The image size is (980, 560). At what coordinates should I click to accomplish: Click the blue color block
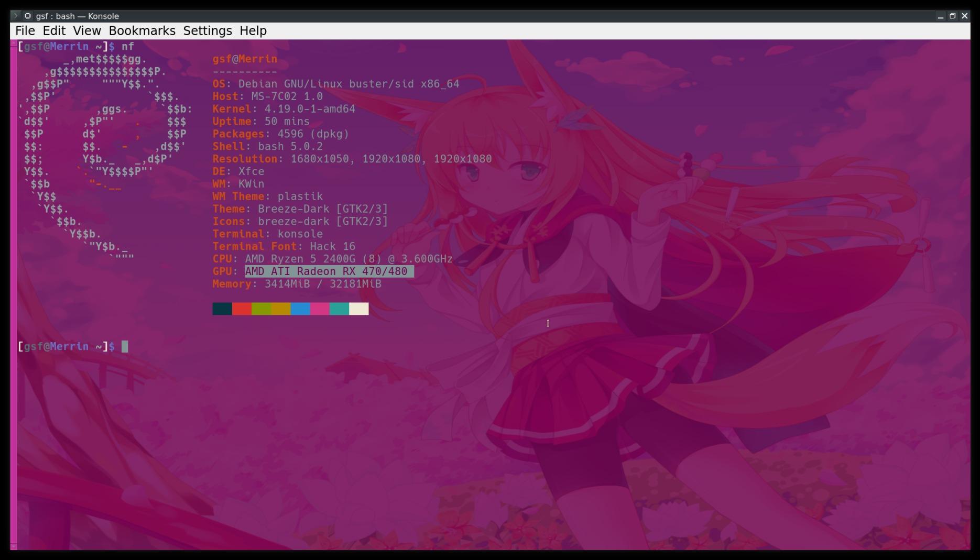tap(300, 309)
